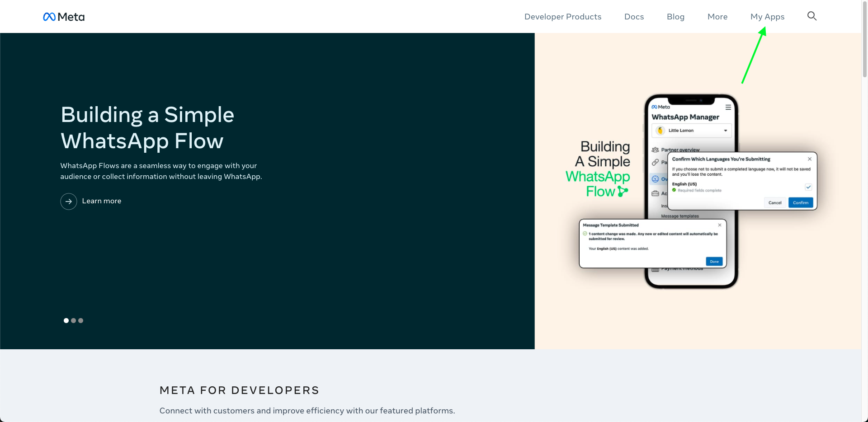The height and width of the screenshot is (422, 868).
Task: Open the Docs menu item
Action: [634, 17]
